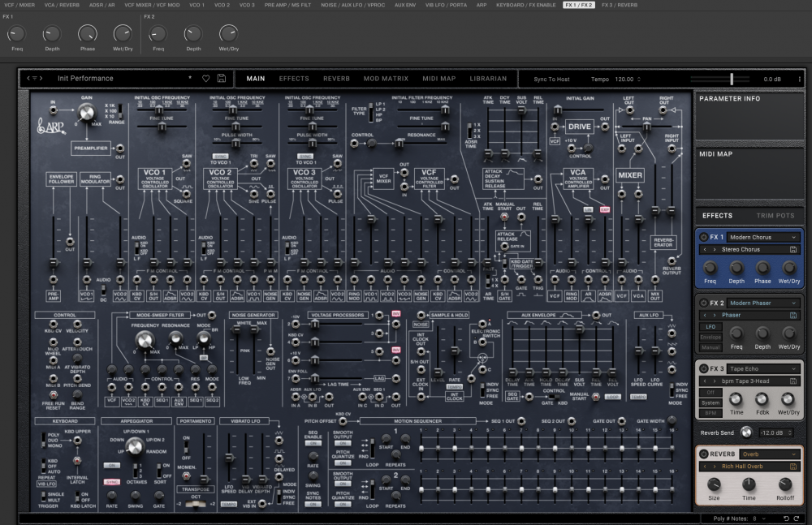The width and height of the screenshot is (812, 525).
Task: Toggle the VCO 2 SYNC button
Action: click(221, 157)
